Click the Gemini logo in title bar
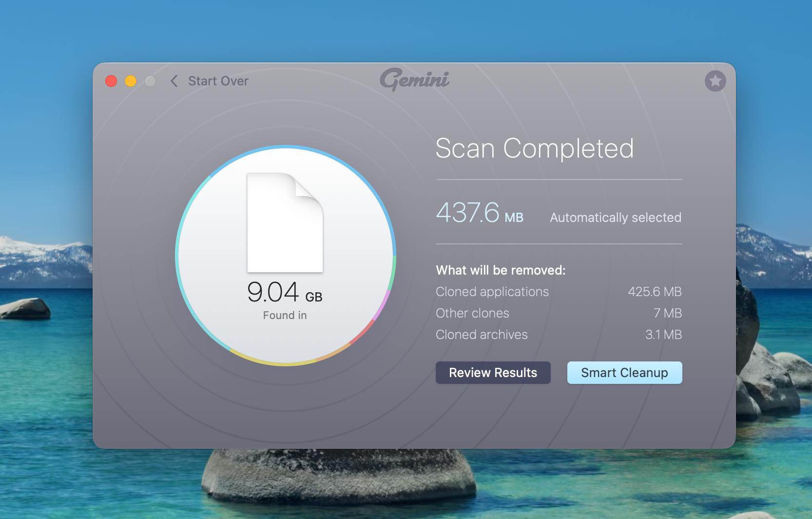Image resolution: width=812 pixels, height=519 pixels. 414,80
